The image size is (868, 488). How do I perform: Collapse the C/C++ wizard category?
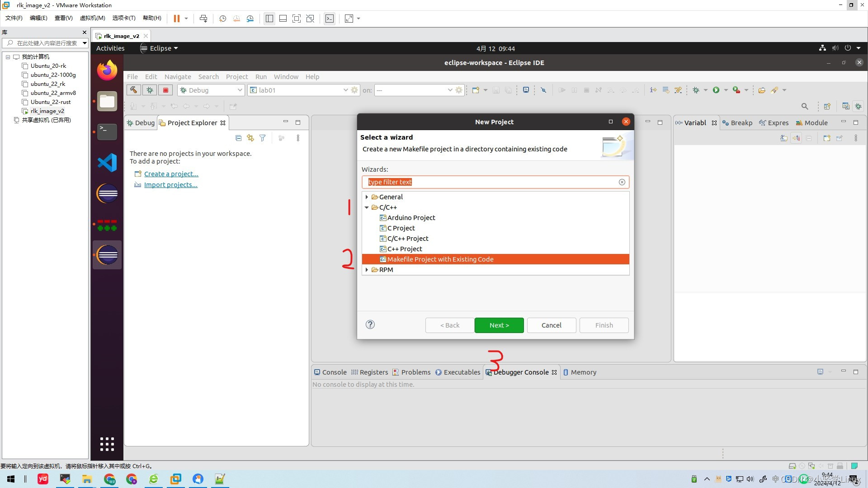click(367, 207)
